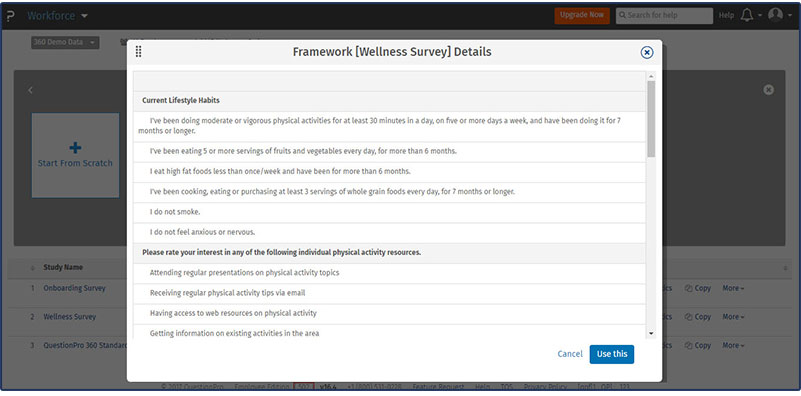This screenshot has width=801, height=396.
Task: Select the physical activity resources heading
Action: click(281, 252)
